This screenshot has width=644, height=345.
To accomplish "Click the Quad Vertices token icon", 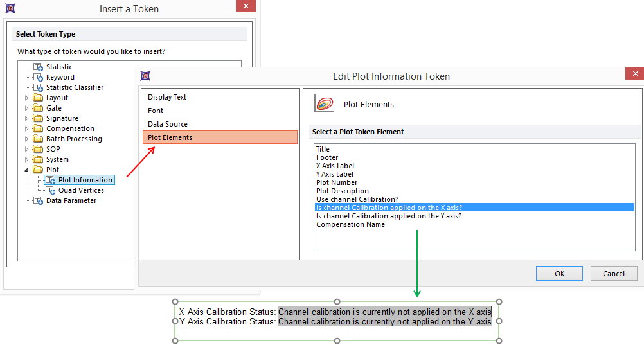I will (x=50, y=190).
